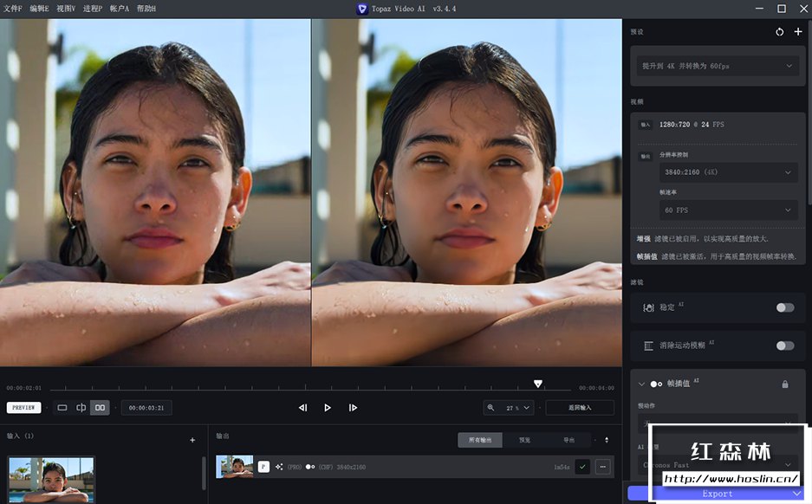This screenshot has width=812, height=504.
Task: Play the video preview
Action: [x=328, y=408]
